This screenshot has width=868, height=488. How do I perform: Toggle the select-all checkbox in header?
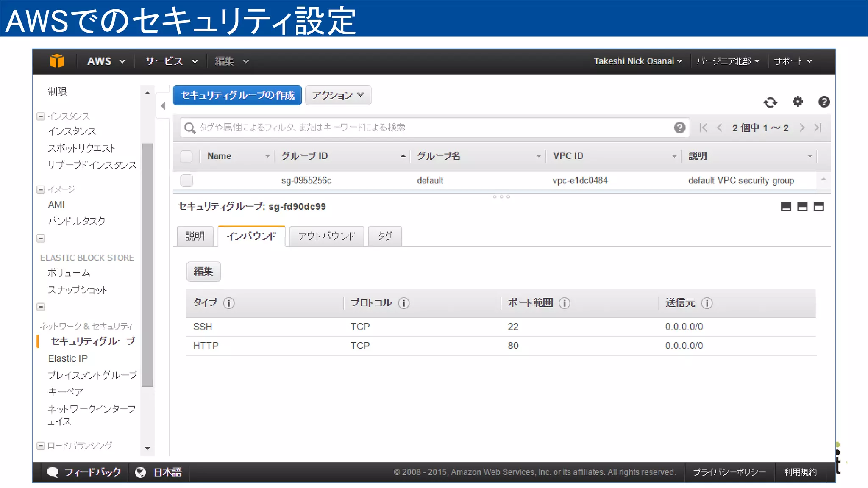point(186,156)
